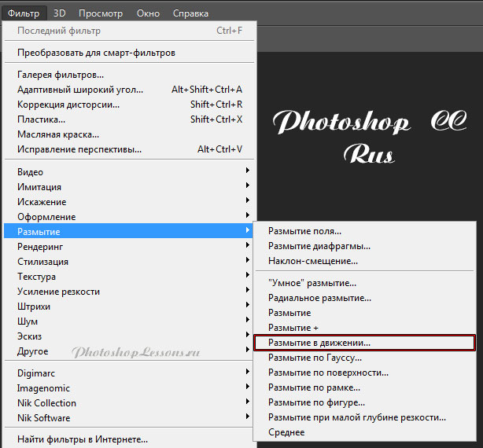483x448 pixels.
Task: Open Масляная краска filter
Action: (x=129, y=134)
